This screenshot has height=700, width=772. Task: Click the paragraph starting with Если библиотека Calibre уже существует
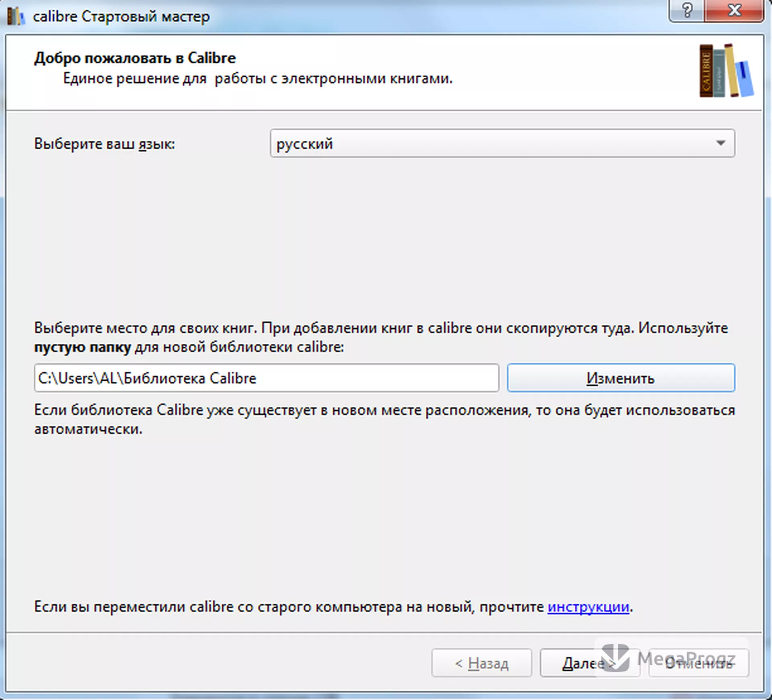pos(384,420)
